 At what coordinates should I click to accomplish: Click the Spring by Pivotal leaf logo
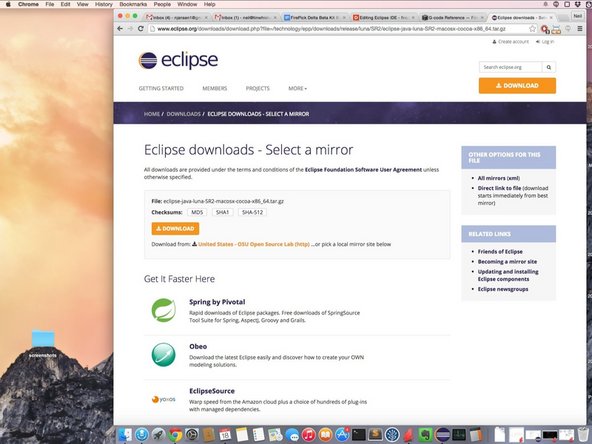(163, 310)
